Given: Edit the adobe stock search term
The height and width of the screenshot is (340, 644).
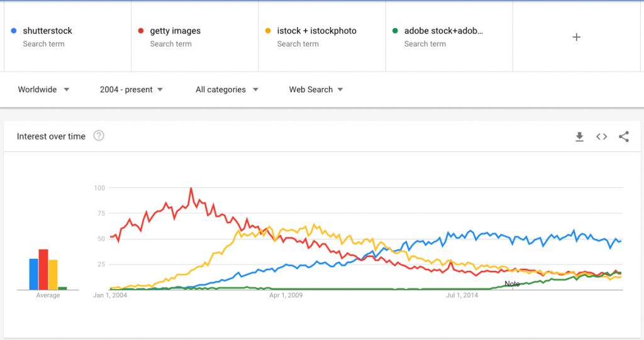Looking at the screenshot, I should coord(443,31).
